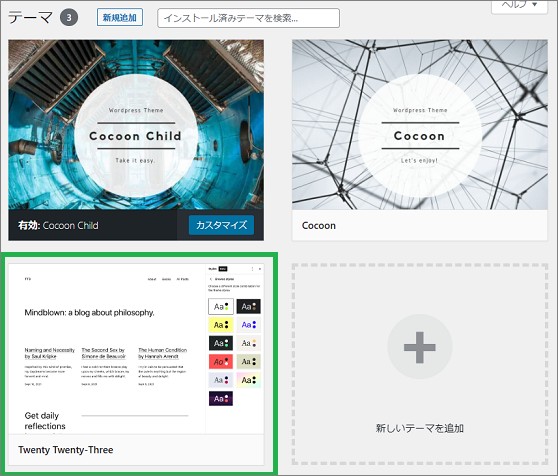Select the dark purple Aa style swatch

221,399
